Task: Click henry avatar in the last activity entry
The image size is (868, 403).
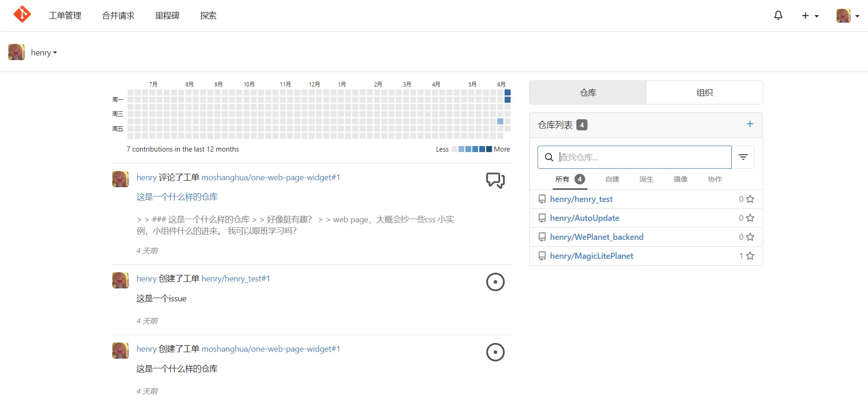Action: click(120, 350)
